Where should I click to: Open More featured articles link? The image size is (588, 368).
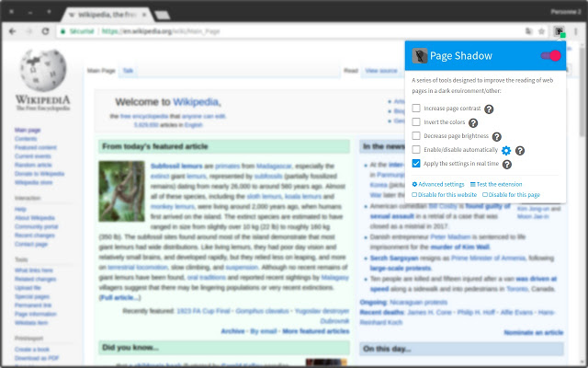click(316, 331)
